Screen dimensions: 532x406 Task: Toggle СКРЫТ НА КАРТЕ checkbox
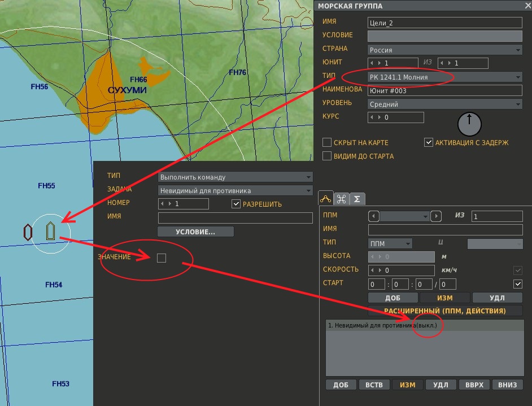327,142
